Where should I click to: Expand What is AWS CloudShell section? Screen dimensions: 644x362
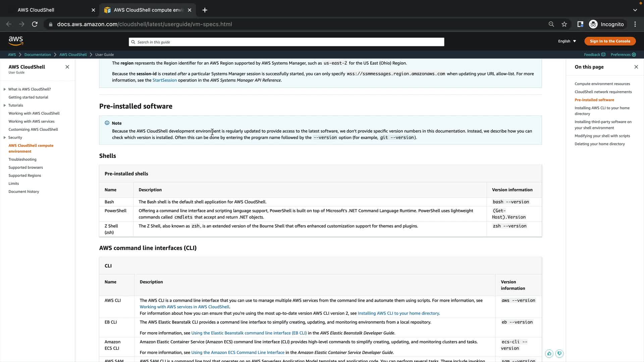tap(5, 89)
